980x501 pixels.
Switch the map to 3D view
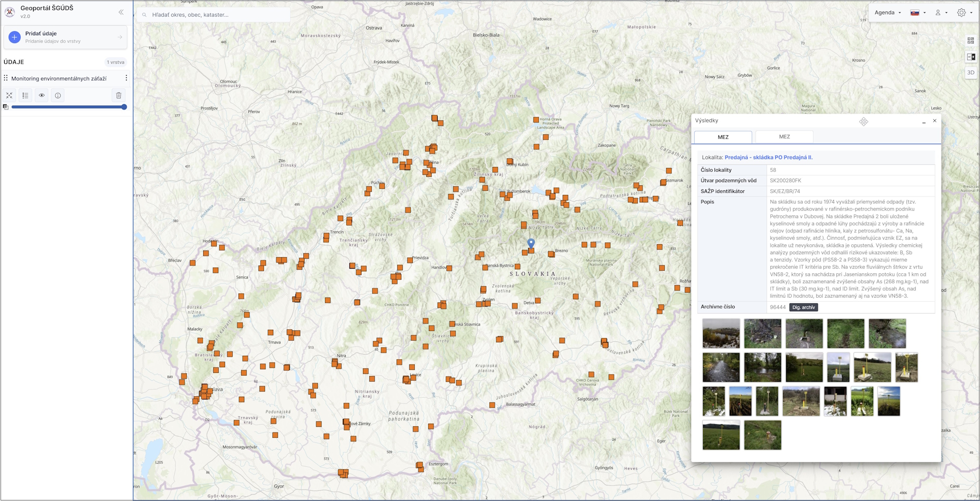point(971,73)
